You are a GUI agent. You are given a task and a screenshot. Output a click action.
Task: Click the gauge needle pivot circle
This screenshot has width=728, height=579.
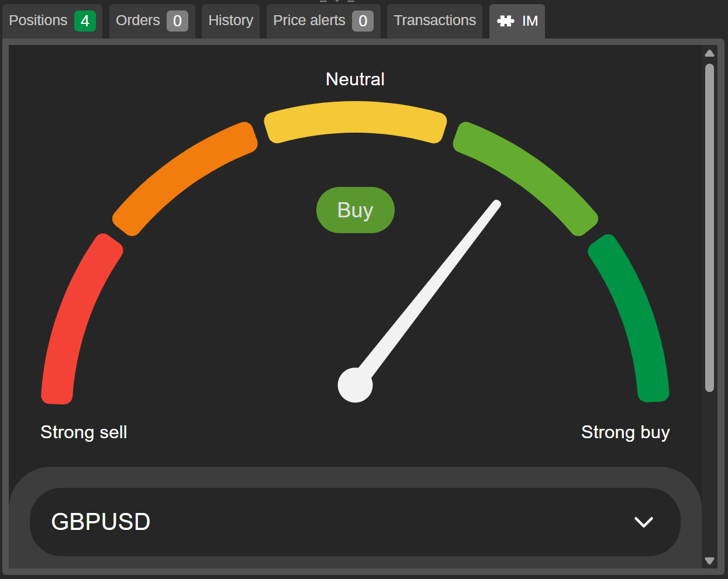(355, 386)
